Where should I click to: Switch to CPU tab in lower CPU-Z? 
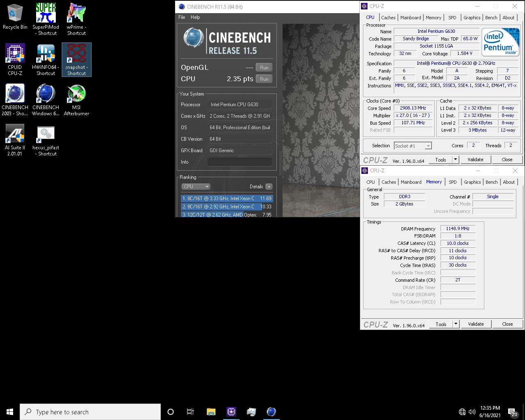371,182
